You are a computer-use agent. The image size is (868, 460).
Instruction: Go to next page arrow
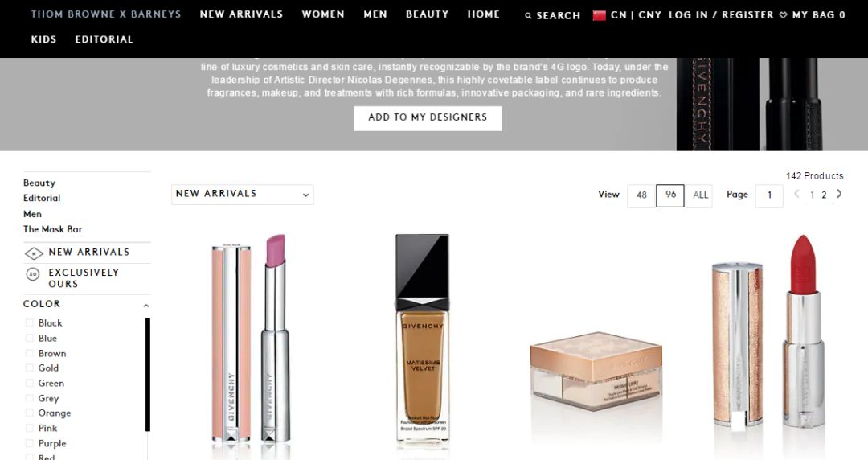[x=839, y=194]
